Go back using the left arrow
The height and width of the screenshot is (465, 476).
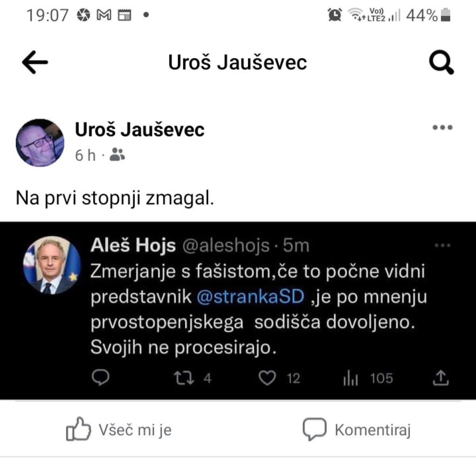pos(35,62)
